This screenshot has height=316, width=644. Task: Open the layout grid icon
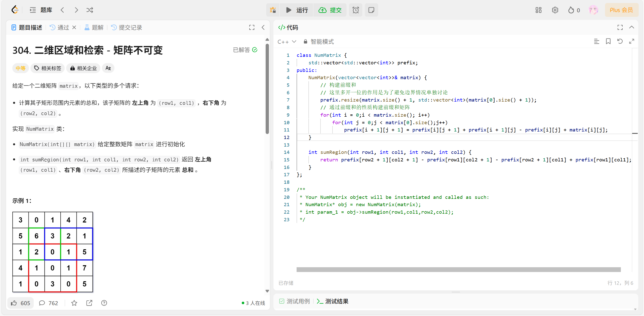pyautogui.click(x=538, y=10)
